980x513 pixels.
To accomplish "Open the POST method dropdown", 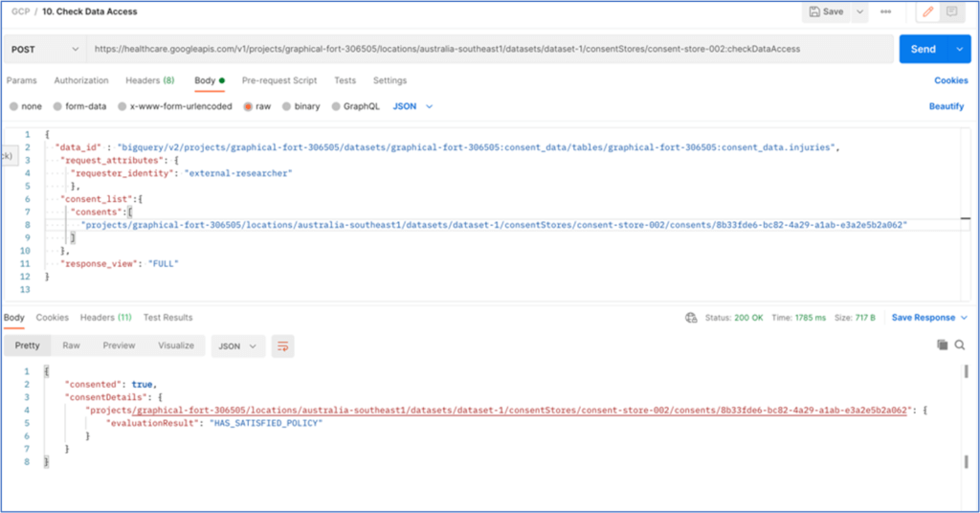I will pyautogui.click(x=44, y=50).
